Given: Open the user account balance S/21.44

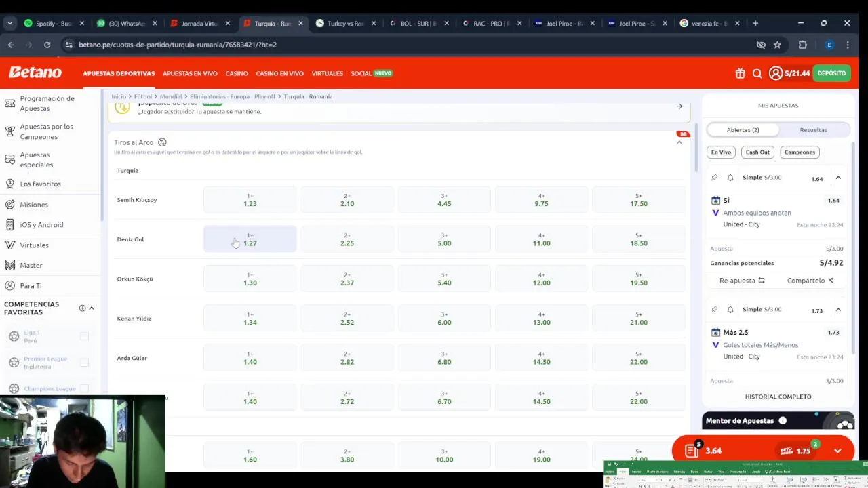Looking at the screenshot, I should 789,73.
